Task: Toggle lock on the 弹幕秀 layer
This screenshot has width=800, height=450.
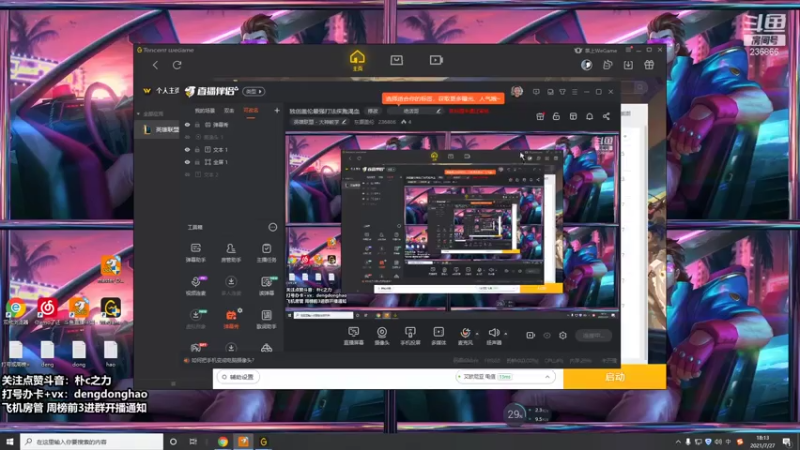Action: (197, 124)
